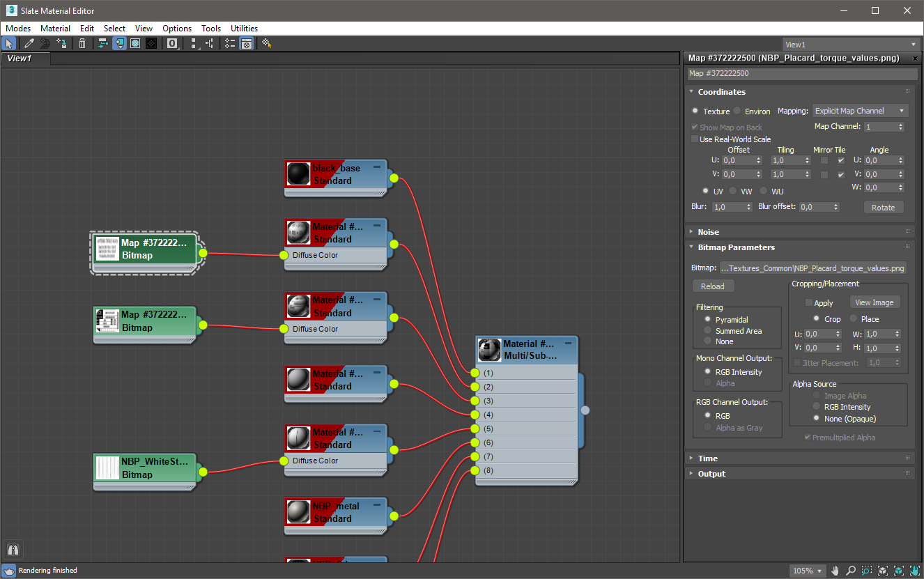Click the magnifier Zoom tool
This screenshot has height=579, width=924.
pyautogui.click(x=850, y=571)
